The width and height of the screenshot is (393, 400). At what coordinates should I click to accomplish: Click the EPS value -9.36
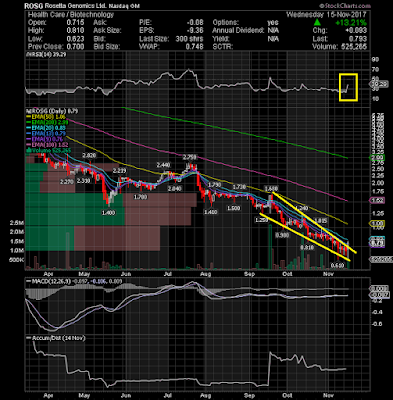(195, 30)
